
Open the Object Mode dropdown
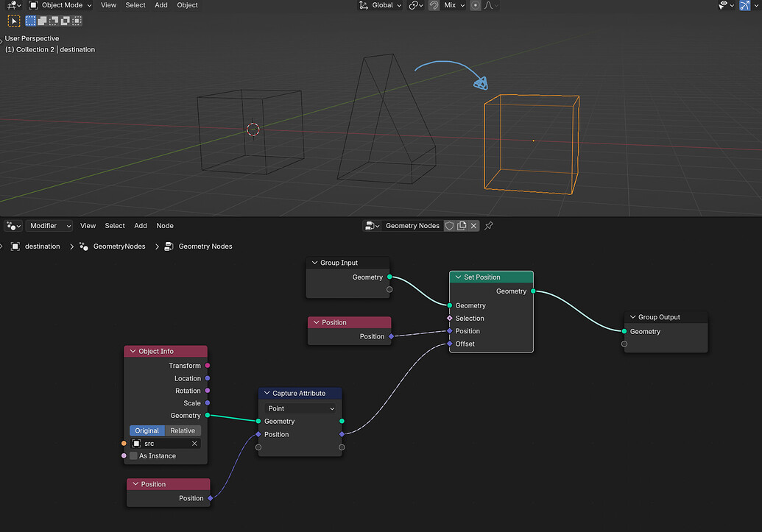click(60, 5)
